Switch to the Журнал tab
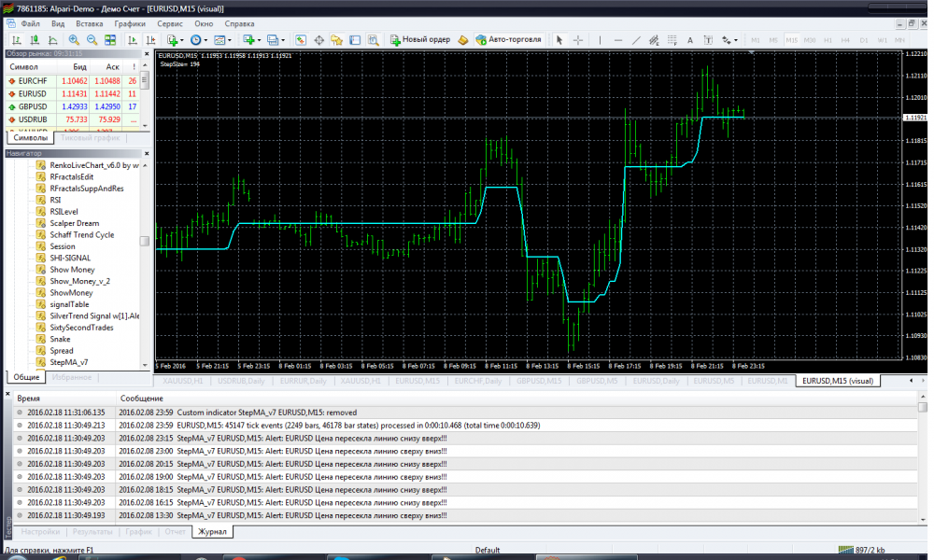 pos(210,531)
